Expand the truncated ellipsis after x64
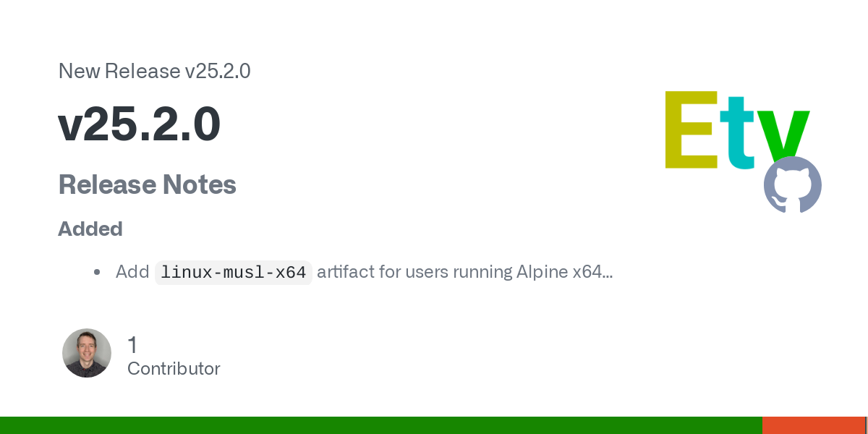This screenshot has width=868, height=434. point(608,276)
